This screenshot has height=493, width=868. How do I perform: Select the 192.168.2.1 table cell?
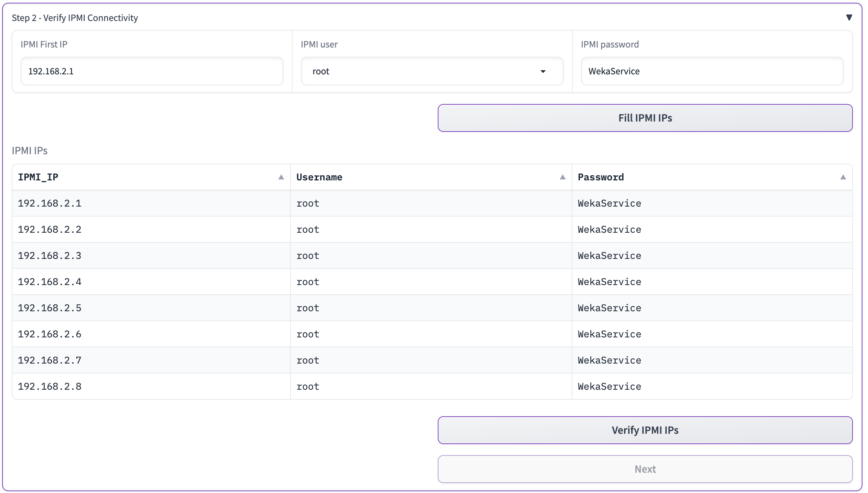point(50,203)
